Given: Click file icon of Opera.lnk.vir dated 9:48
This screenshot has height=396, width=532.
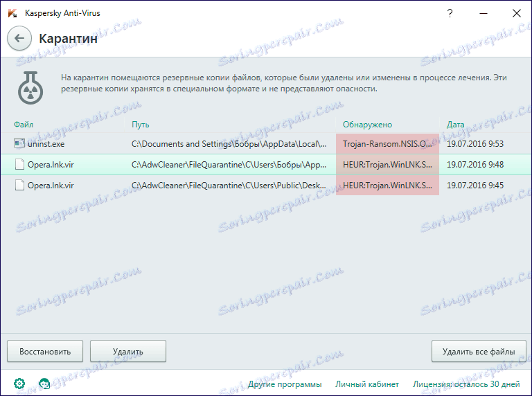Looking at the screenshot, I should (19, 165).
